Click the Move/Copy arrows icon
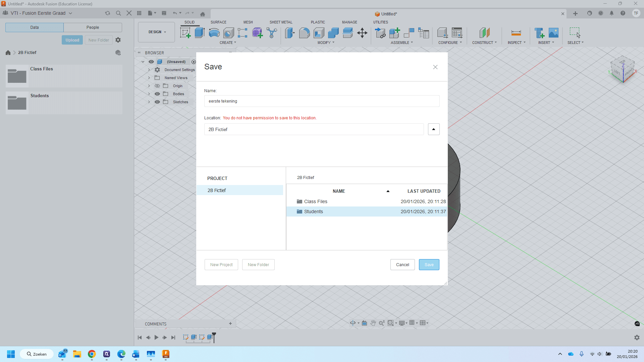Viewport: 644px width, 362px height. [x=362, y=33]
